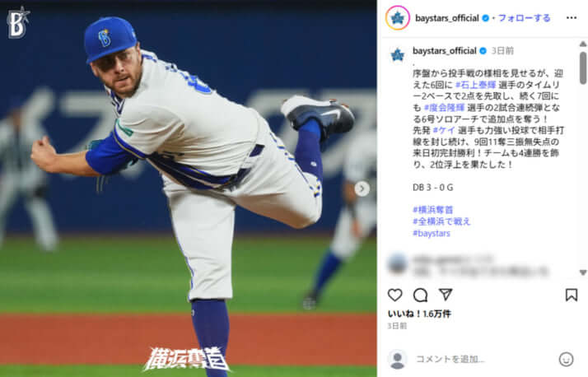Open hashtag #度会隆輝

coord(445,108)
